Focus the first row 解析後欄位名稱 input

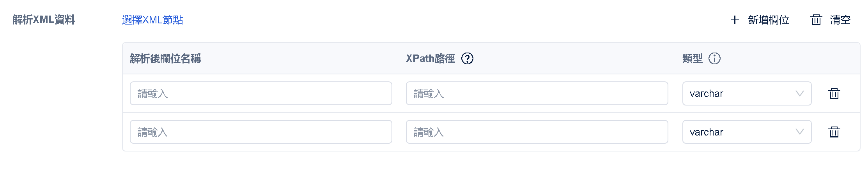coord(261,93)
